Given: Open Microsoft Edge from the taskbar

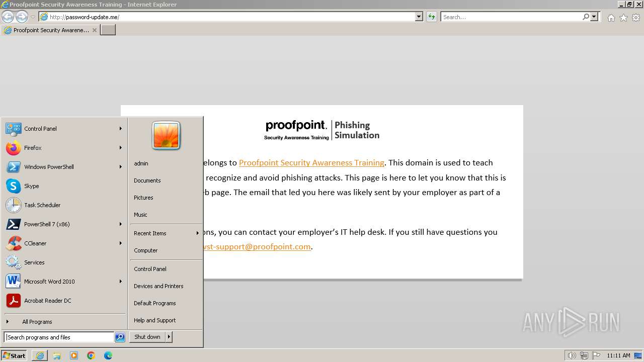Looking at the screenshot, I should [108, 355].
